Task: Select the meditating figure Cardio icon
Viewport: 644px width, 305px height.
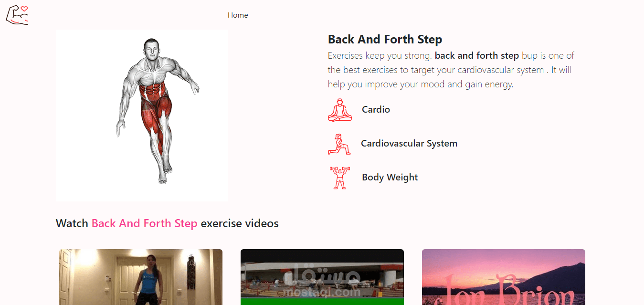Action: pos(340,110)
